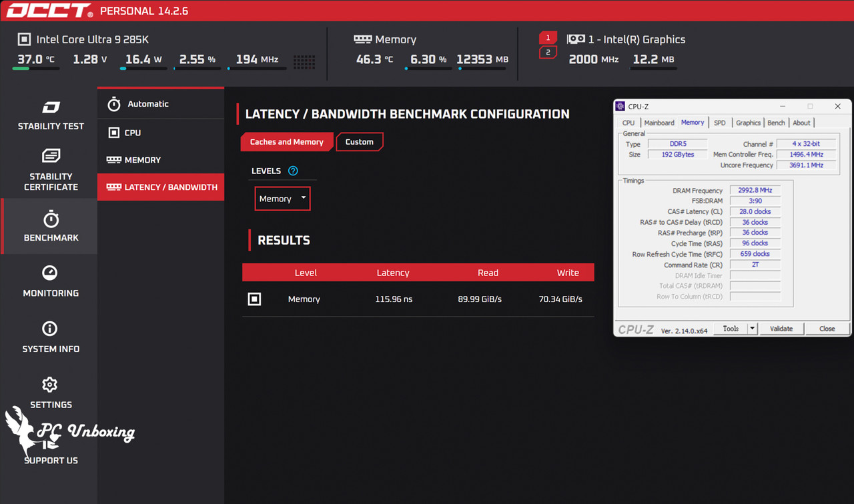The height and width of the screenshot is (504, 854).
Task: Click the CPU power 16.4 W bar
Action: [x=143, y=68]
